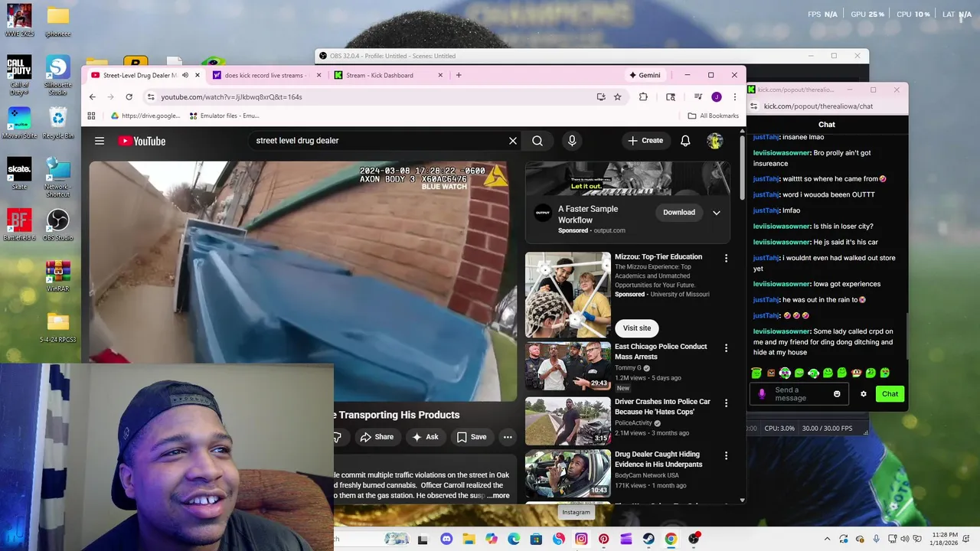
Task: Open Steam from the taskbar
Action: click(x=648, y=539)
